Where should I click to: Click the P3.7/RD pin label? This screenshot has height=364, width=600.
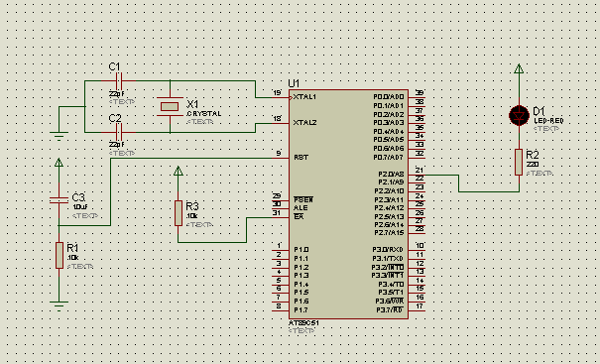coord(390,309)
